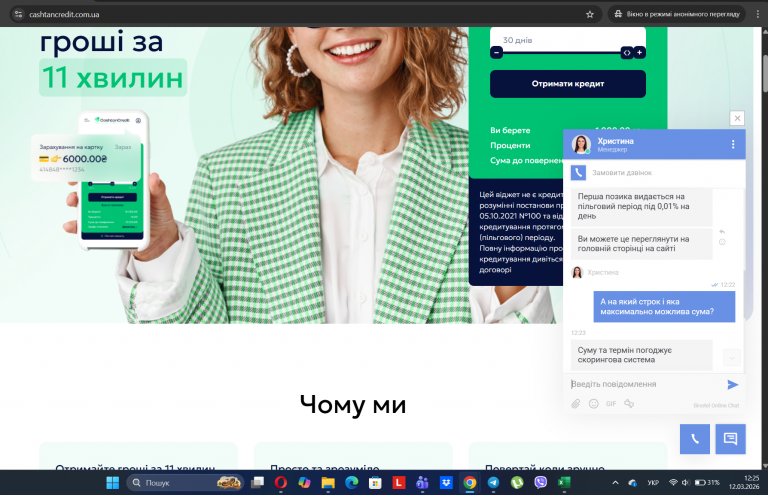Open the red L app on taskbar
Viewport: 768px width, 495px height.
tap(399, 483)
